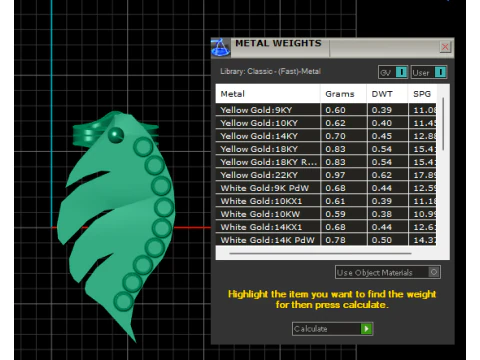Click the Use Object Materials button
The image size is (480, 360).
coord(388,272)
